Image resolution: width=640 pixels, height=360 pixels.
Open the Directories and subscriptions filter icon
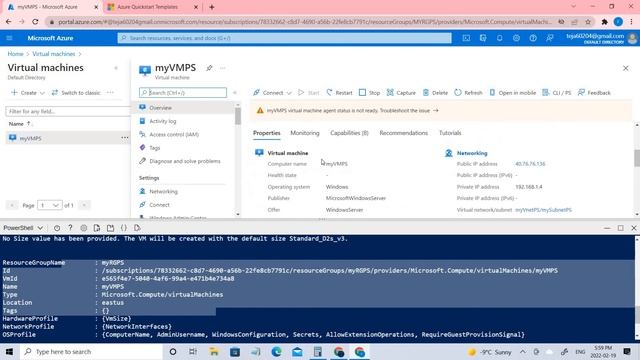[483, 38]
